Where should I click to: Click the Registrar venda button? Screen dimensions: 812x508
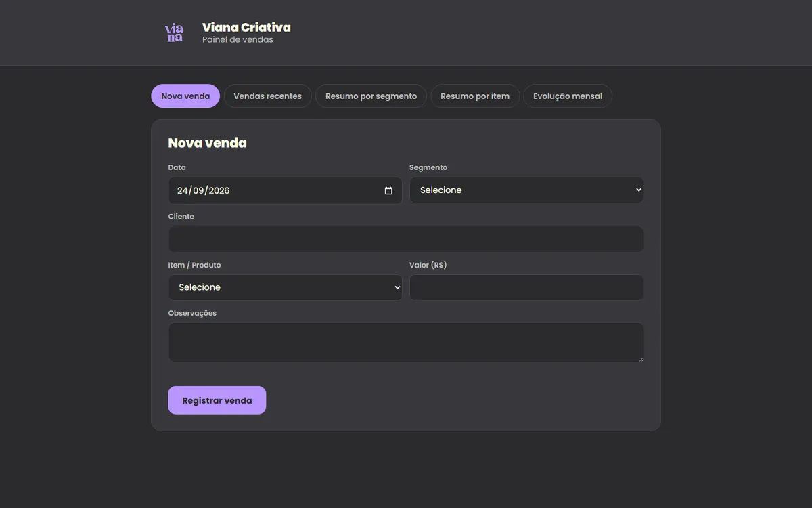coord(217,400)
